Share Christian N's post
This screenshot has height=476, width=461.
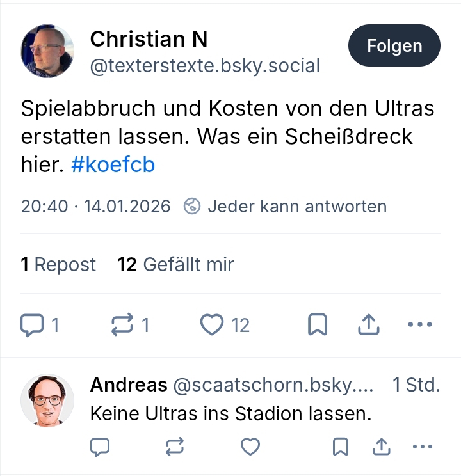point(368,326)
